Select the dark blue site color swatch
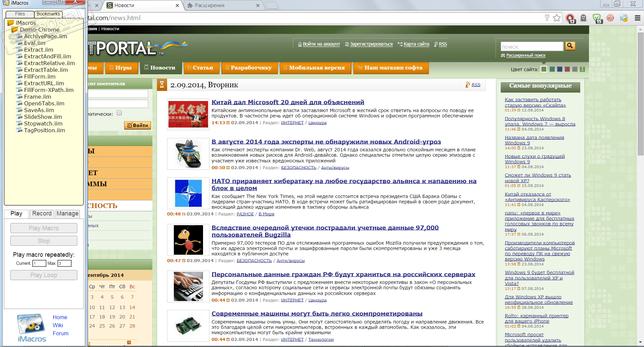Image resolution: width=644 pixels, height=347 pixels. tap(559, 69)
